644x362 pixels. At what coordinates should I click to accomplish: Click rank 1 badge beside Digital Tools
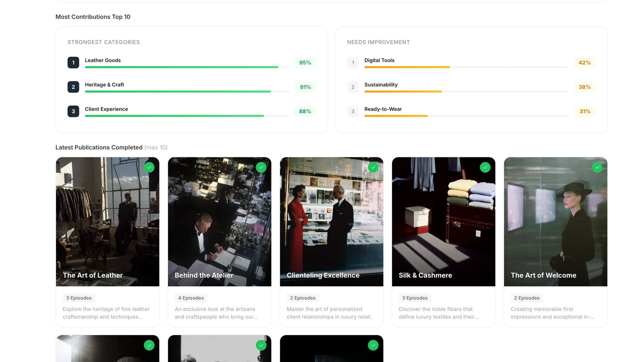(352, 63)
